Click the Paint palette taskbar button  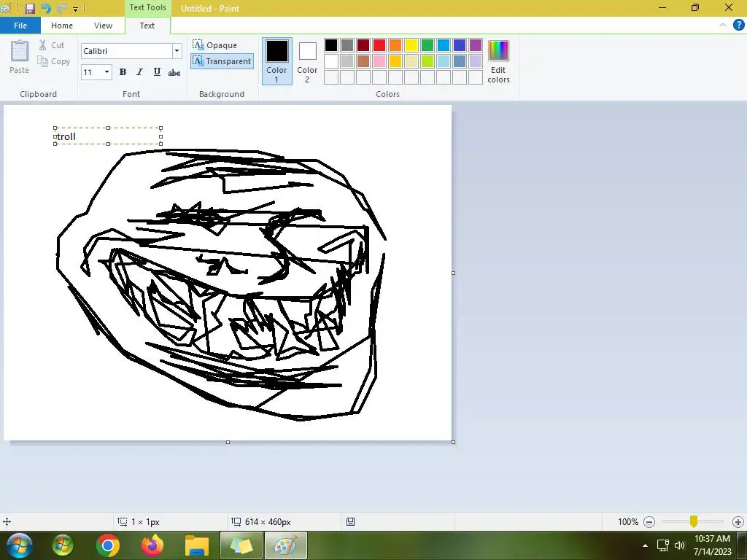click(x=286, y=545)
